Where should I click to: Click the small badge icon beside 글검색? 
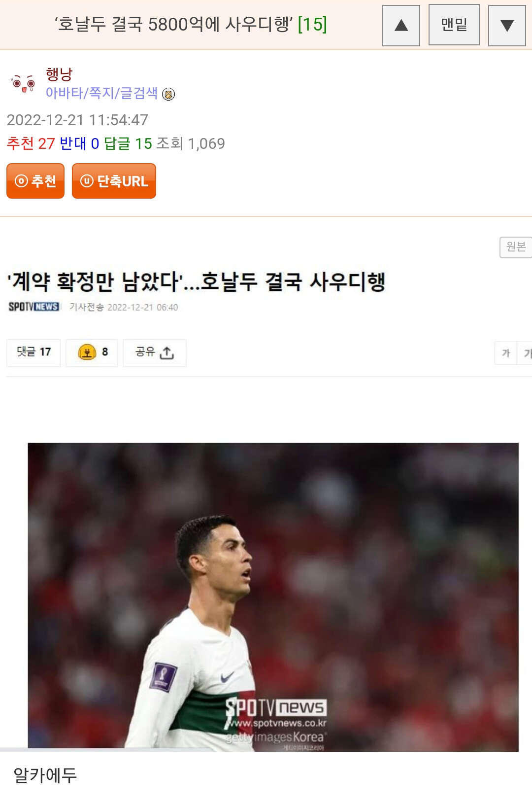click(x=168, y=94)
